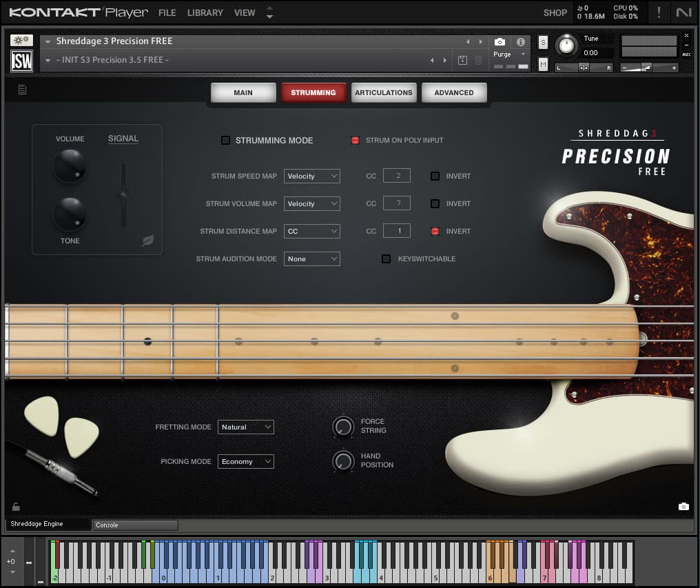Delete snapshot with trash icon
The image size is (700, 588).
coord(478,60)
